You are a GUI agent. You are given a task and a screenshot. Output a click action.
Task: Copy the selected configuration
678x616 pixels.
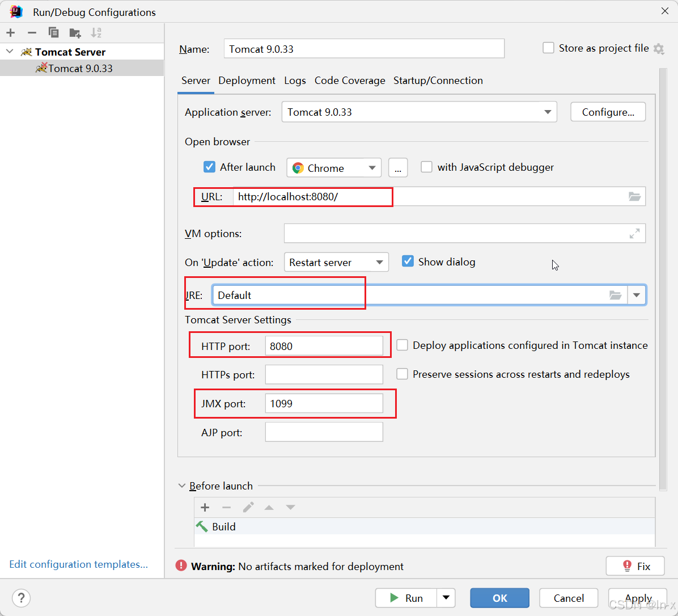(53, 32)
